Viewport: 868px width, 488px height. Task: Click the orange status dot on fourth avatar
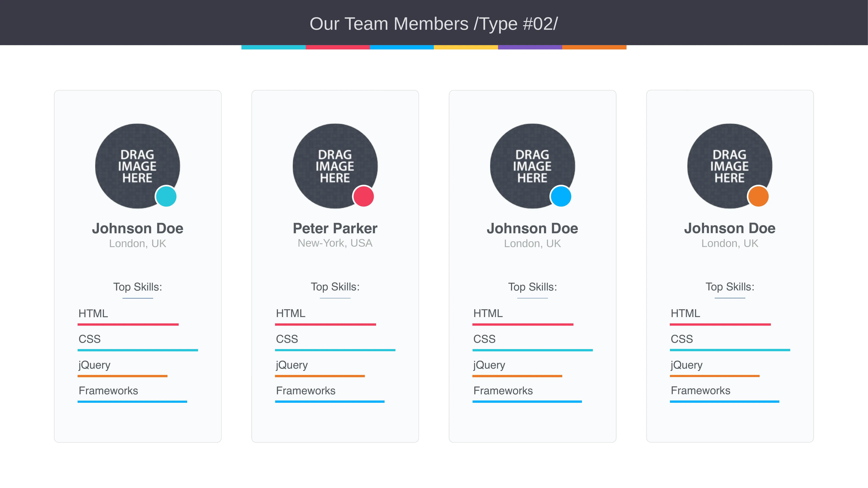point(758,196)
